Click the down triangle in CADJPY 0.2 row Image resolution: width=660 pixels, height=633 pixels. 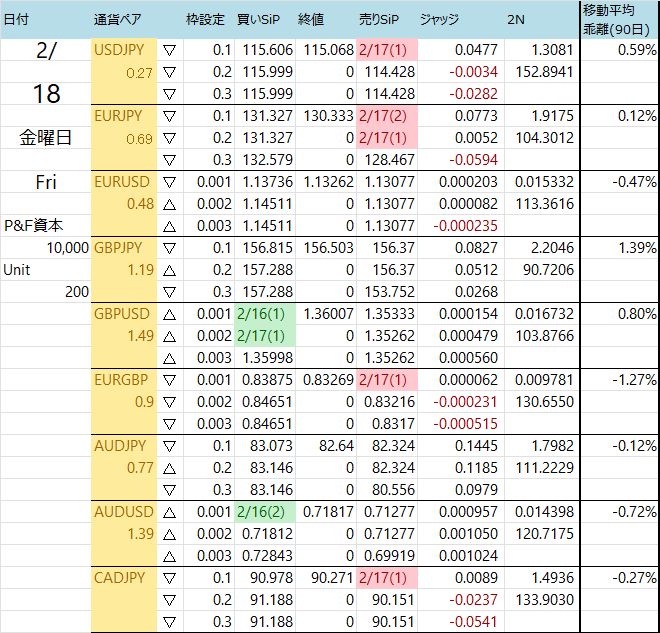point(169,600)
